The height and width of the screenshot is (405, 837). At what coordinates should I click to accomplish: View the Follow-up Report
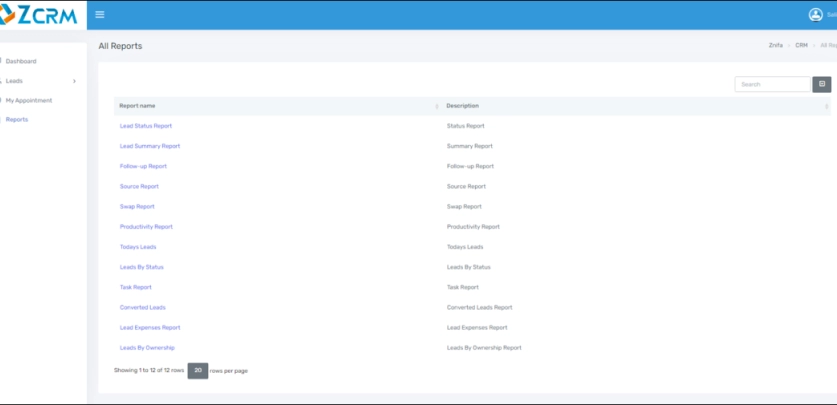pyautogui.click(x=143, y=166)
